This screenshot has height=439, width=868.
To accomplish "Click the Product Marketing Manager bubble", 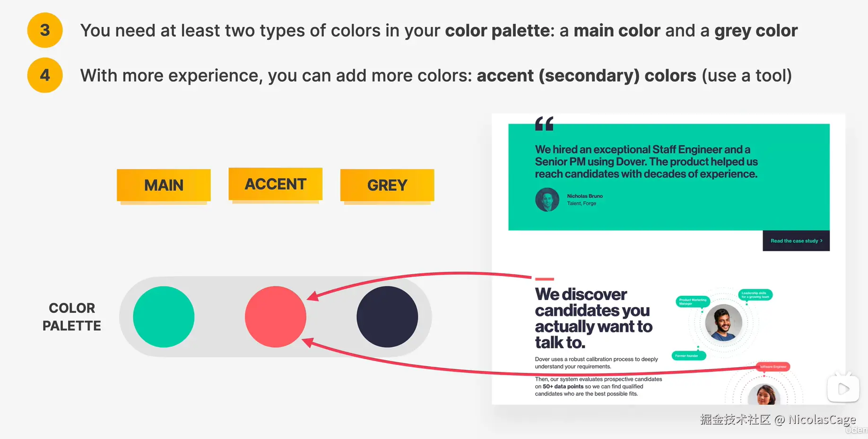I will [x=693, y=301].
